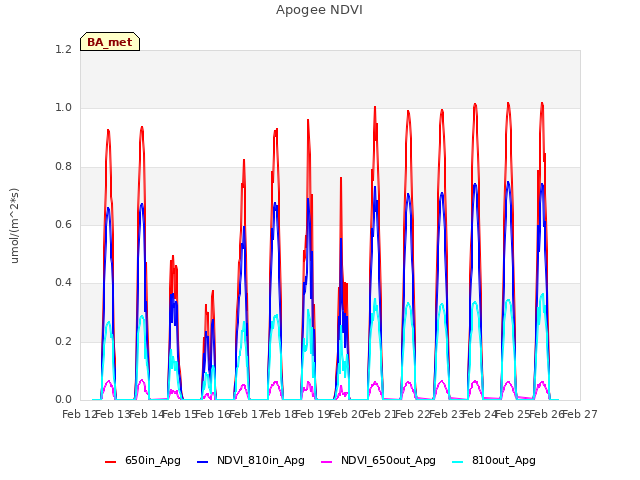Click the blue NDVI_810in_Apg legend swatch
The width and height of the screenshot is (640, 480).
[202, 462]
